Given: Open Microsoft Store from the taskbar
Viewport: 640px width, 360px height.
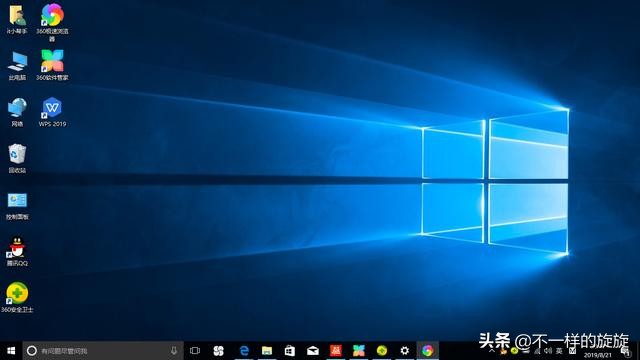Looking at the screenshot, I should [290, 351].
